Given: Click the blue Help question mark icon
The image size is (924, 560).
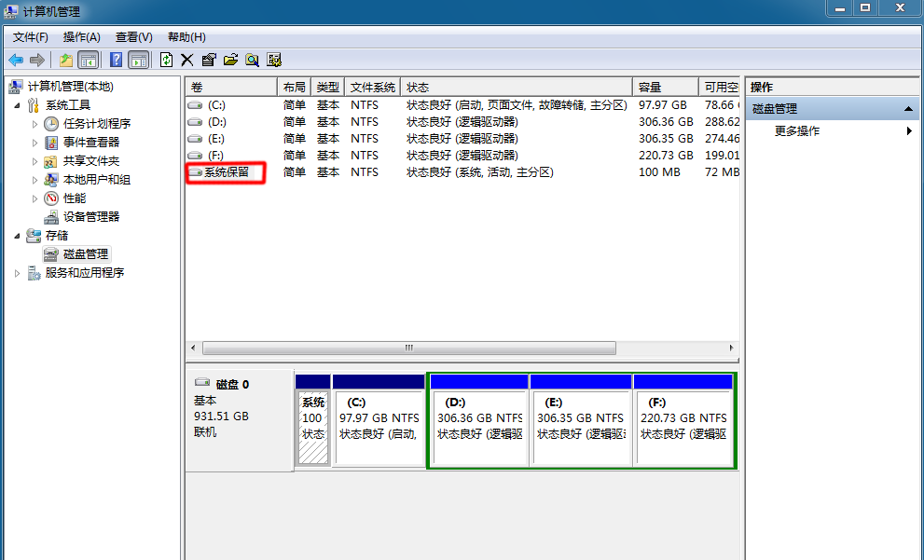Looking at the screenshot, I should pyautogui.click(x=117, y=60).
